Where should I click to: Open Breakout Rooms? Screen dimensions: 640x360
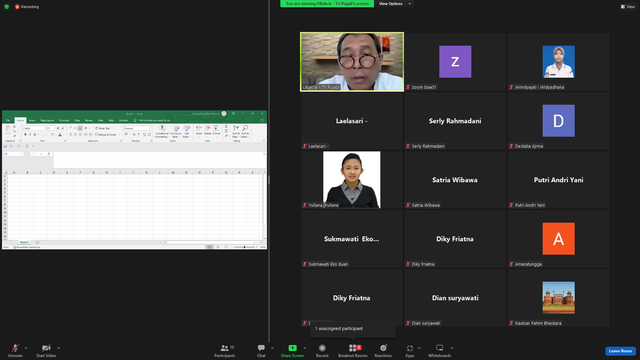[353, 350]
